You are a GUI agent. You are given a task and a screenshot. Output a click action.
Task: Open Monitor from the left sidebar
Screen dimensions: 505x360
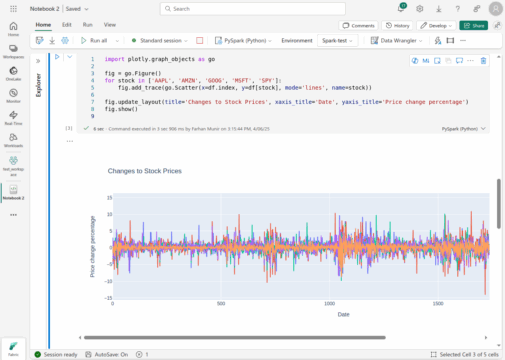click(x=13, y=96)
